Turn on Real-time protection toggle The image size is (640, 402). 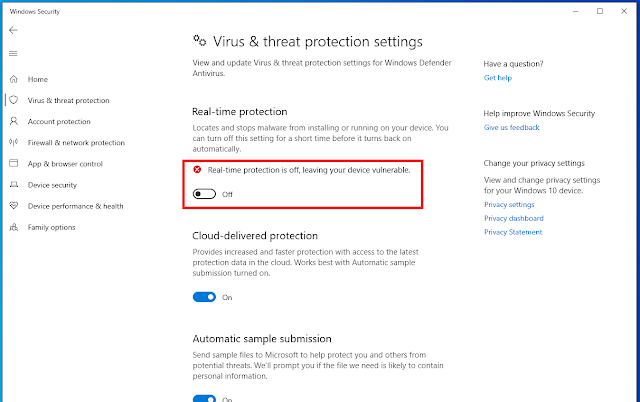204,194
